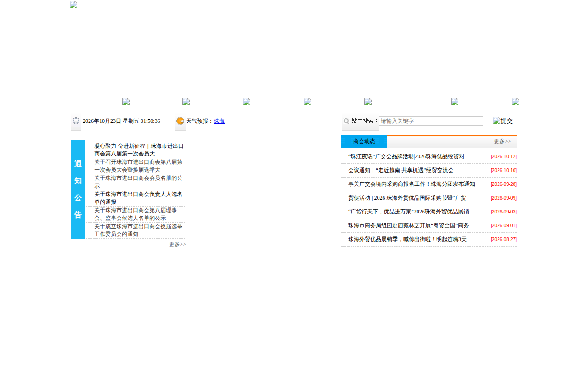Screen dimensions: 588x368
Task: Open notice 凝心聚力 奋进新征程 第八届第一次会员大会
Action: [x=139, y=149]
